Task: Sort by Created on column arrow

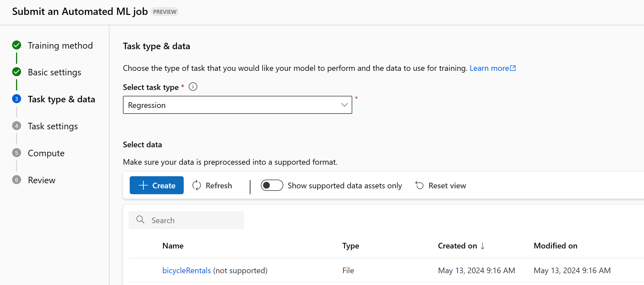Action: pyautogui.click(x=483, y=246)
